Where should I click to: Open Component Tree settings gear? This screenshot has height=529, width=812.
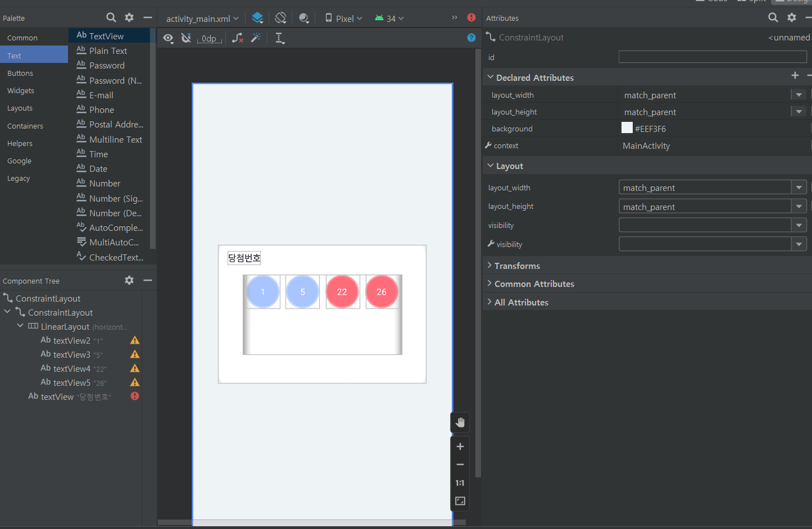(129, 280)
